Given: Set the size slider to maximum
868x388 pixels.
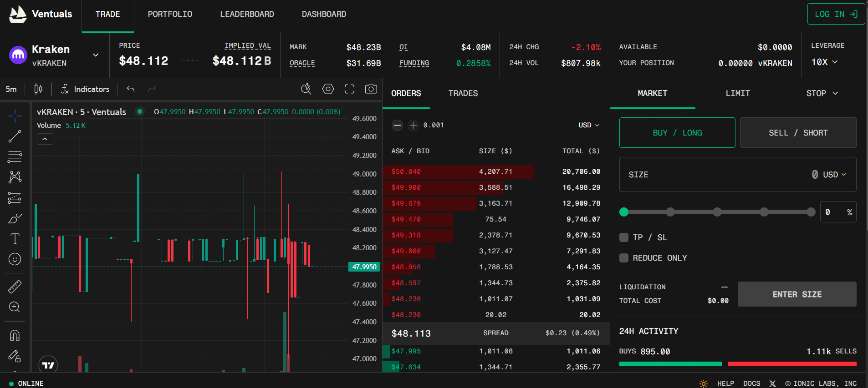Looking at the screenshot, I should [811, 212].
